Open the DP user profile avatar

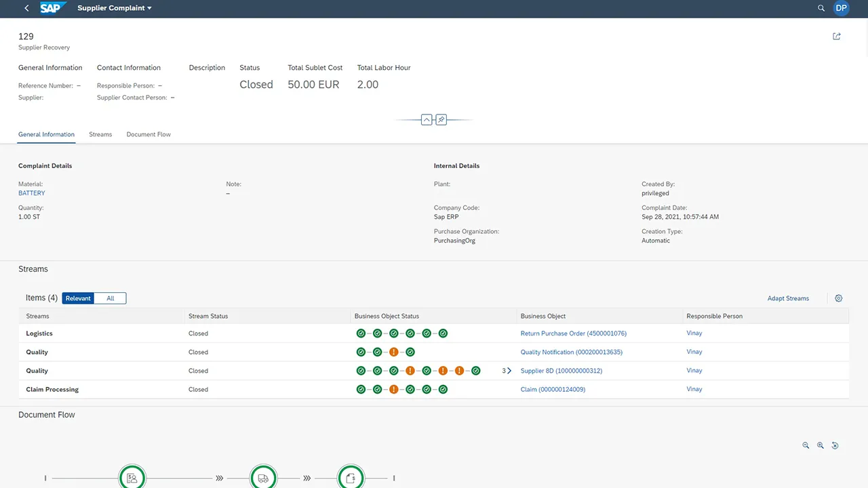[841, 8]
